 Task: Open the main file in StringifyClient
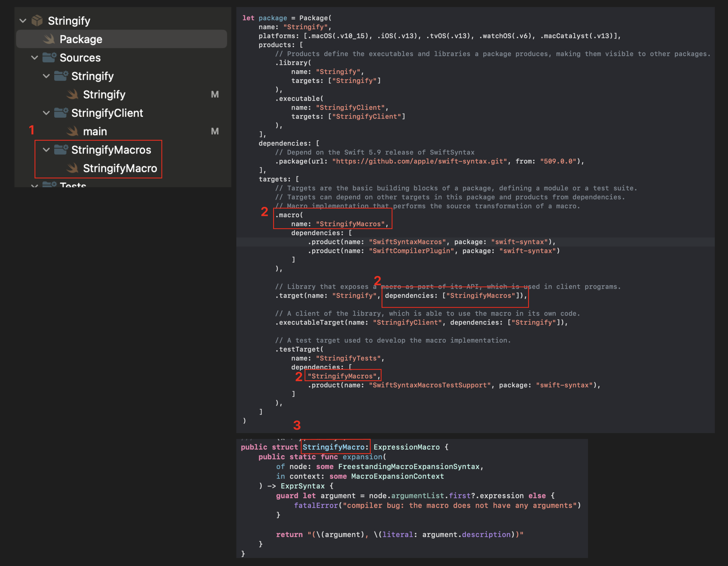[95, 131]
